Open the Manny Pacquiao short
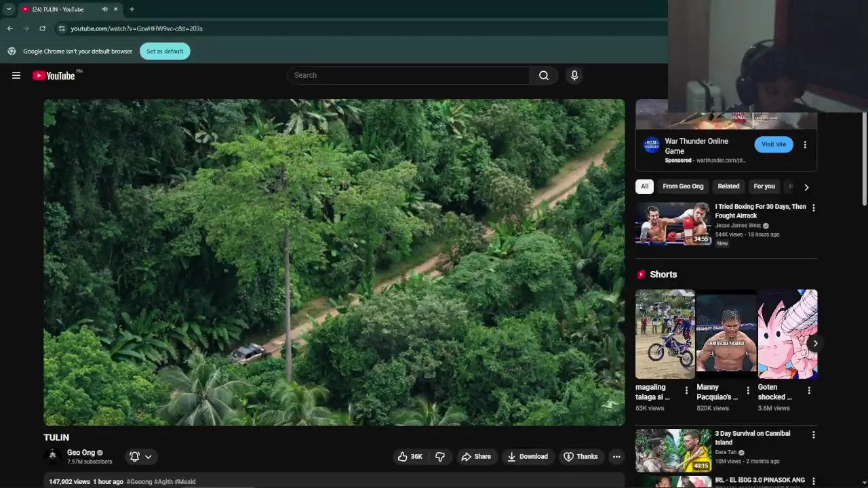The width and height of the screenshot is (868, 488). (x=726, y=334)
